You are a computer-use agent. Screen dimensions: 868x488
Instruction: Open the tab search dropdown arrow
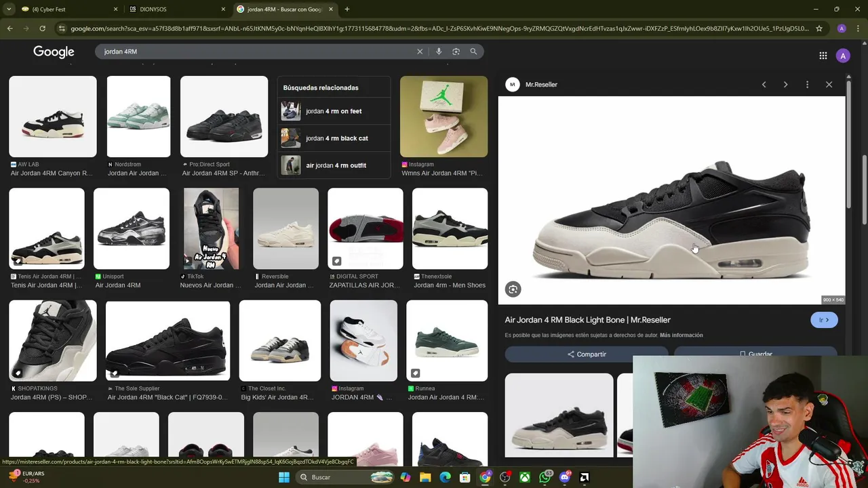[9, 9]
